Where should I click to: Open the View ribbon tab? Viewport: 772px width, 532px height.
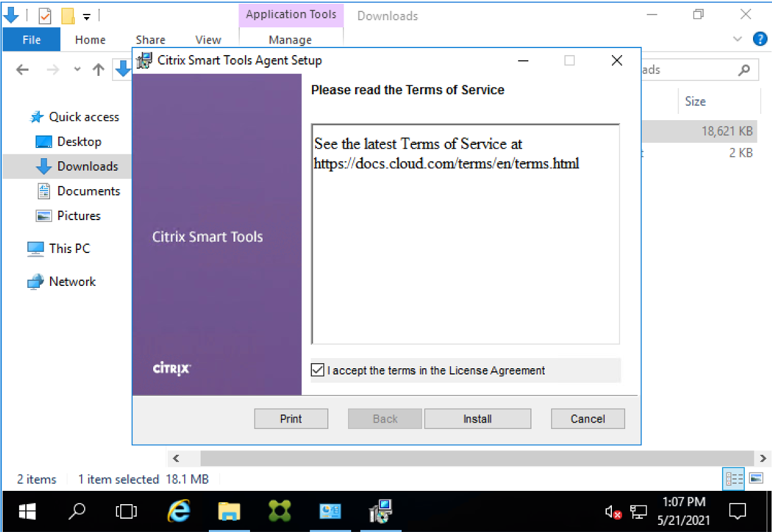point(208,40)
